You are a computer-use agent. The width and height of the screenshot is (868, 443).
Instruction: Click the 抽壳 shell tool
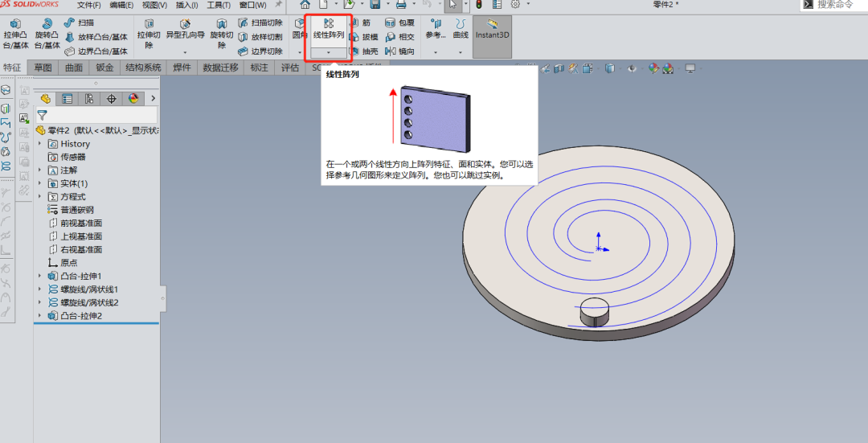tap(364, 51)
